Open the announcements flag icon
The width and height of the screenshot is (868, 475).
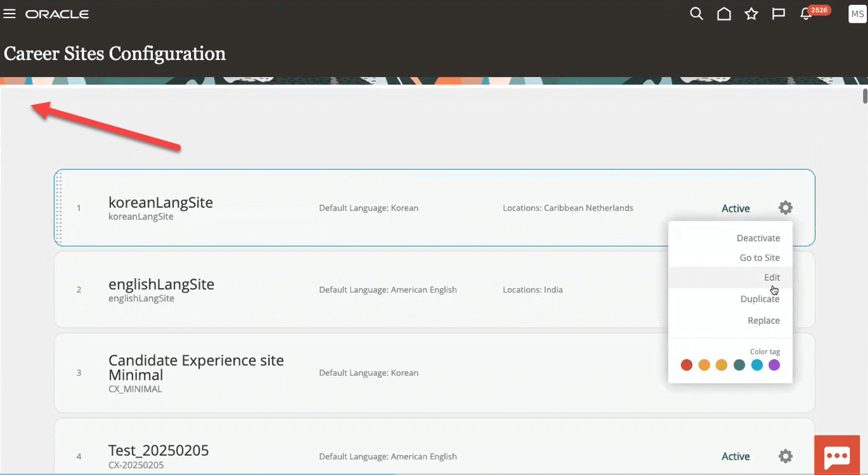pyautogui.click(x=778, y=13)
